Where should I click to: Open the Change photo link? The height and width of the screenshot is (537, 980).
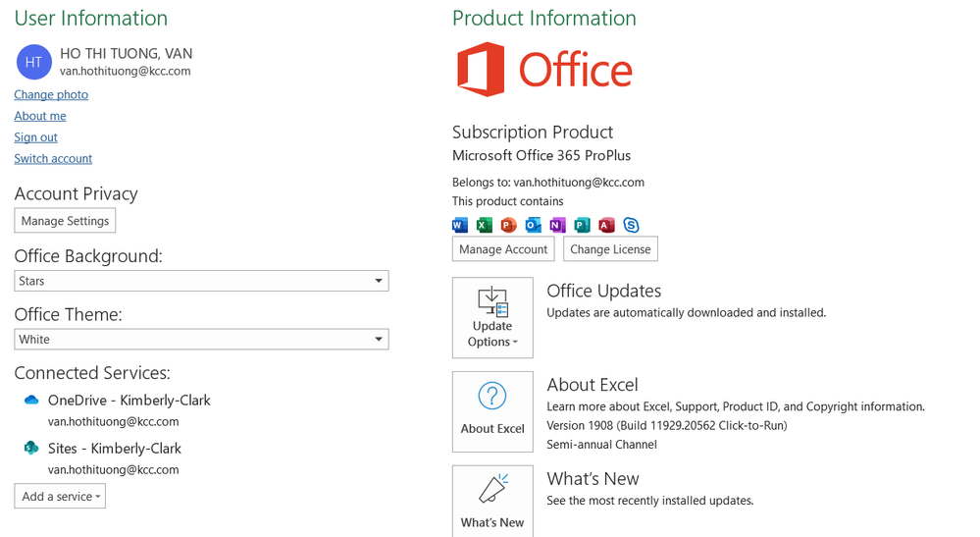(51, 94)
